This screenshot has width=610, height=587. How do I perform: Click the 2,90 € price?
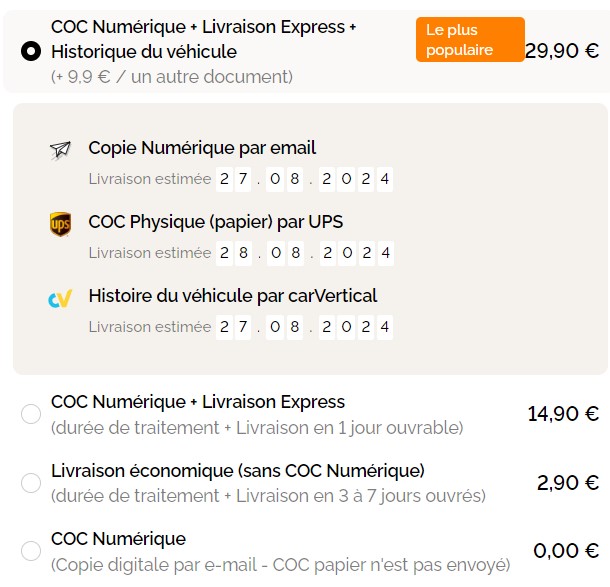click(x=568, y=483)
